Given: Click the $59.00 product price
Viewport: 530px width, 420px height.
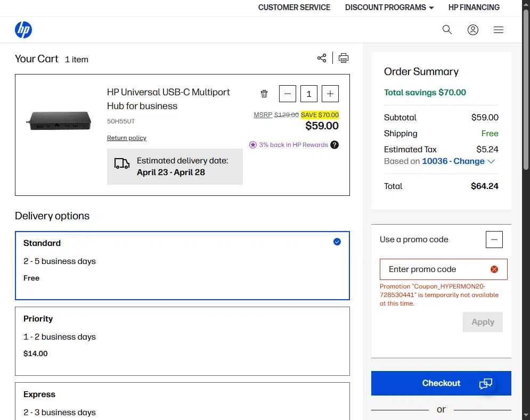Looking at the screenshot, I should click(322, 126).
